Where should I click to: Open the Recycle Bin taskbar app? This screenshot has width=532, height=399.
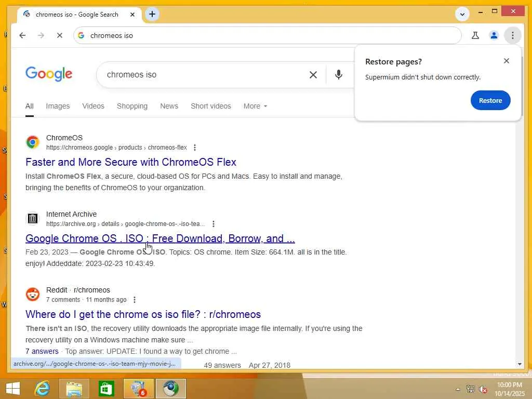tap(138, 389)
